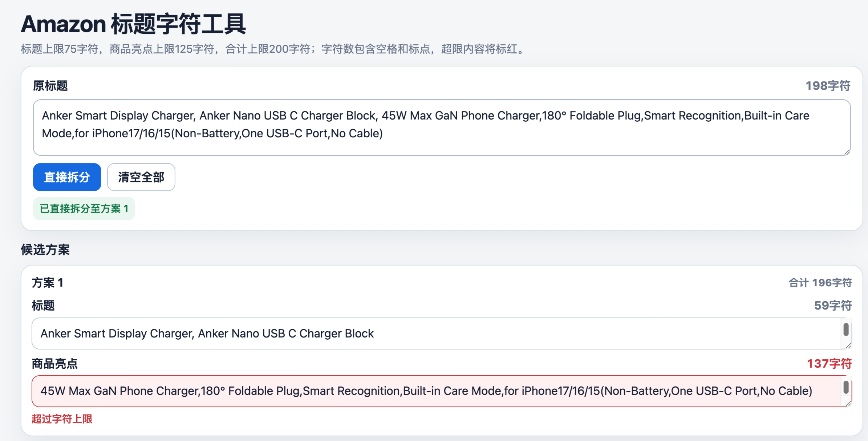Click the 直接拆分 button
The width and height of the screenshot is (868, 441).
[x=67, y=177]
